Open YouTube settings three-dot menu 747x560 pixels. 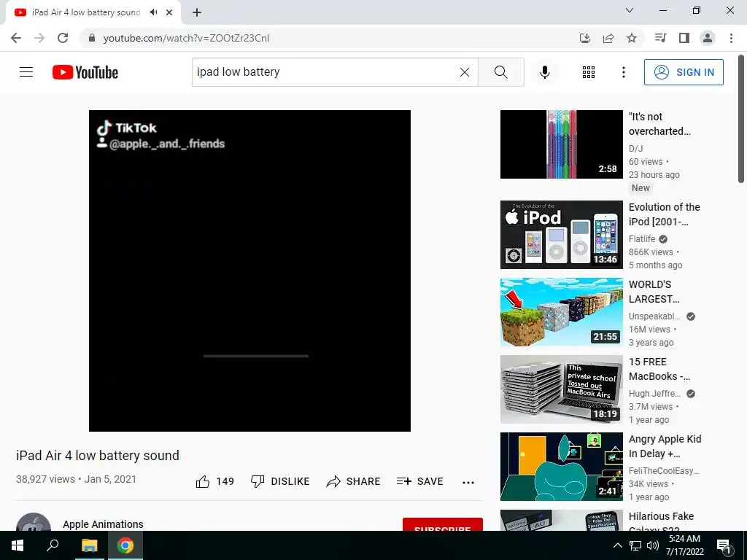[623, 72]
